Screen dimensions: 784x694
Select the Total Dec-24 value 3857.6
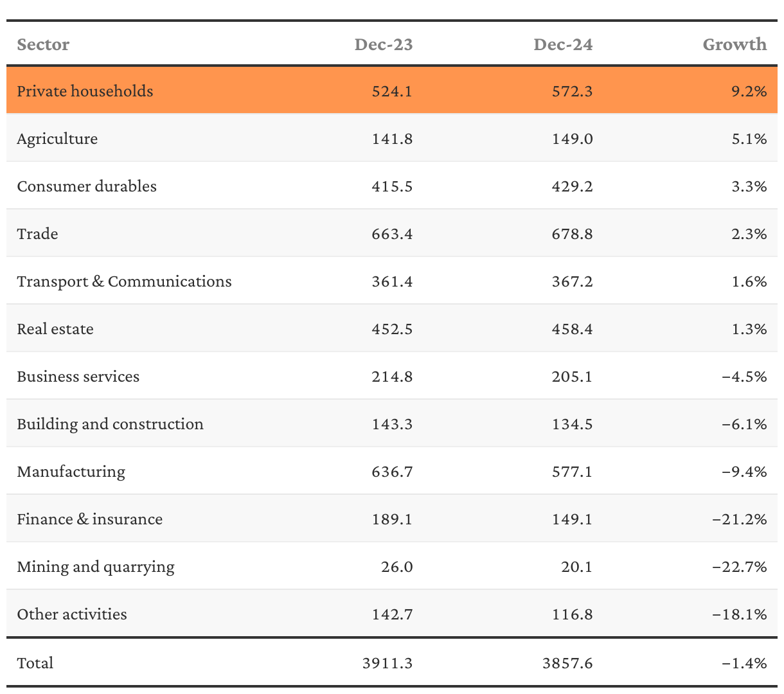(x=567, y=663)
